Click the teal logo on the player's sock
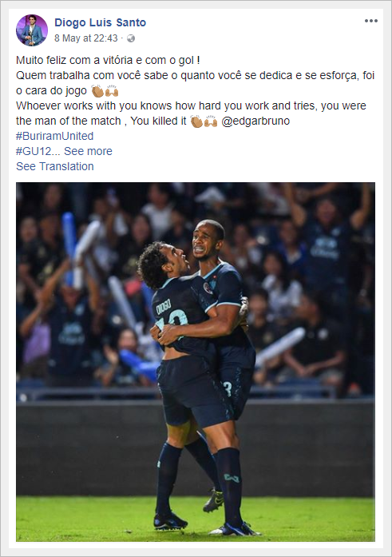This screenshot has width=392, height=557. pos(232,478)
